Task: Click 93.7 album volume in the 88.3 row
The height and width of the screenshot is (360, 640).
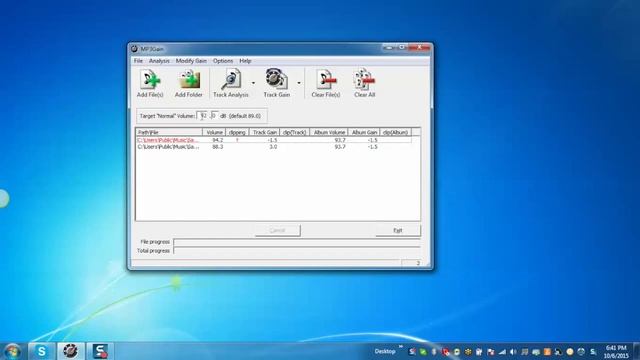Action: [x=340, y=147]
